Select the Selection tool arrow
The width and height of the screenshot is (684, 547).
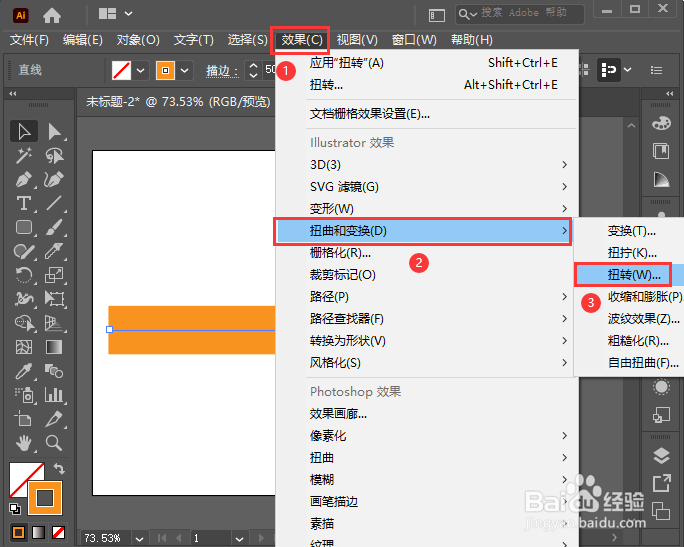pos(24,131)
